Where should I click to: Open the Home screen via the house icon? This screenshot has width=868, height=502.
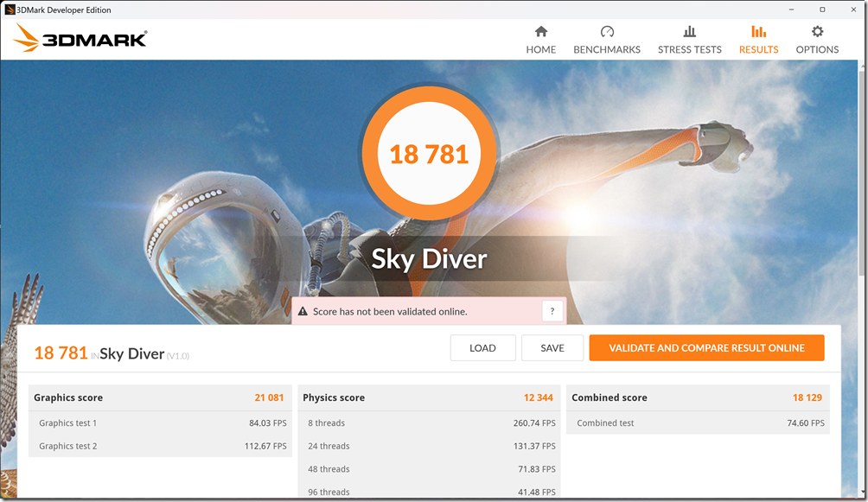[x=540, y=30]
